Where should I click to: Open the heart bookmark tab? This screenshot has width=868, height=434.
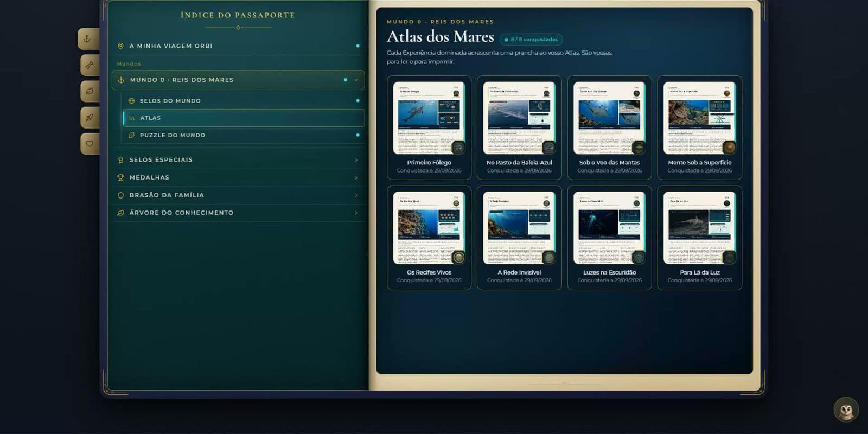tap(90, 144)
